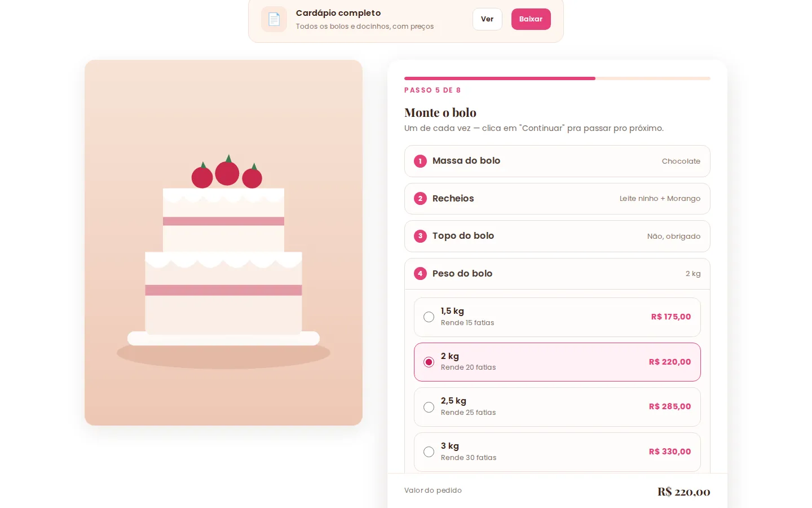Expand the Recheios section
This screenshot has width=812, height=508.
coord(557,199)
